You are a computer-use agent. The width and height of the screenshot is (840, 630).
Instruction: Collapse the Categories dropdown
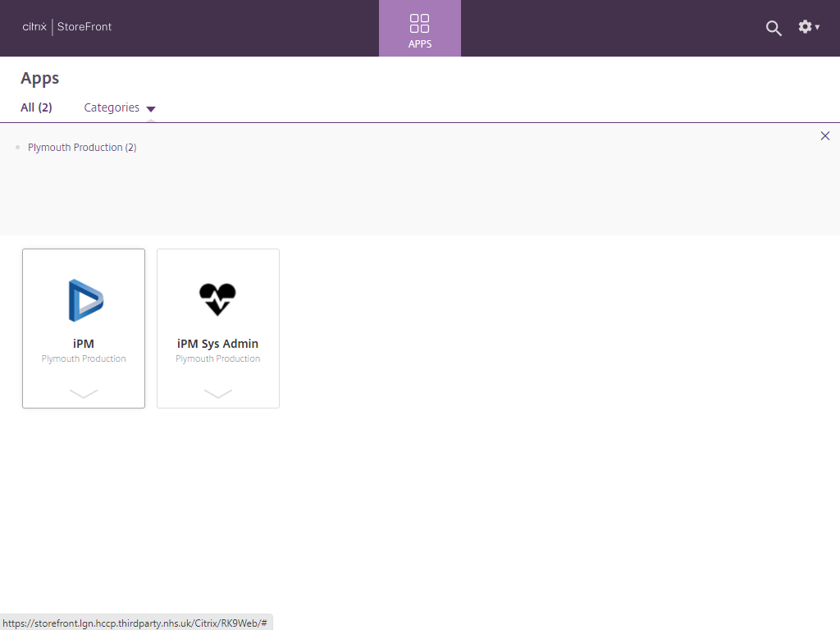[120, 107]
